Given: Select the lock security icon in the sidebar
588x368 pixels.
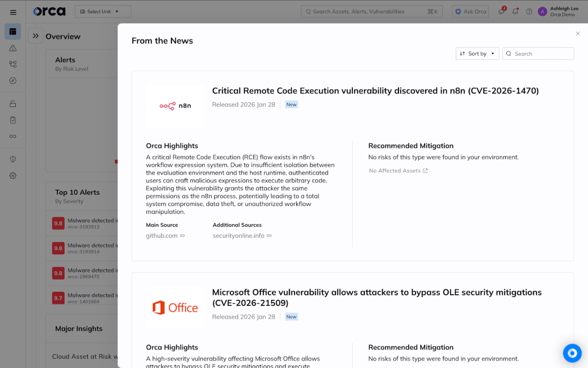Looking at the screenshot, I should [13, 103].
